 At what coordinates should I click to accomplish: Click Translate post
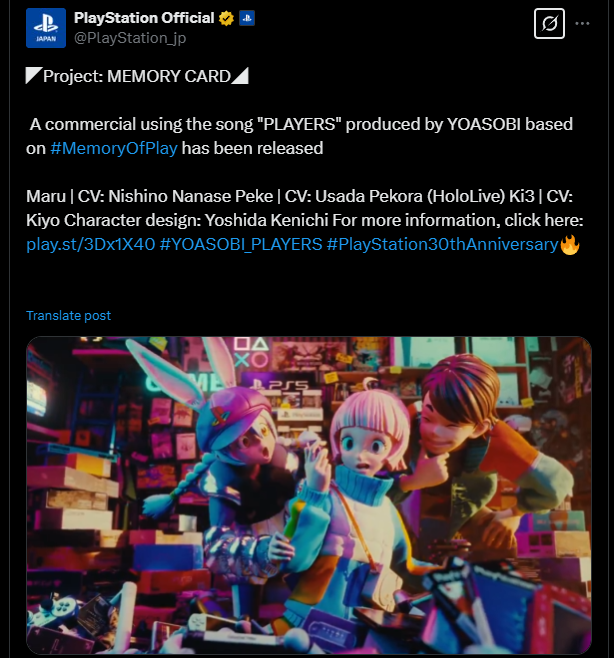click(68, 316)
